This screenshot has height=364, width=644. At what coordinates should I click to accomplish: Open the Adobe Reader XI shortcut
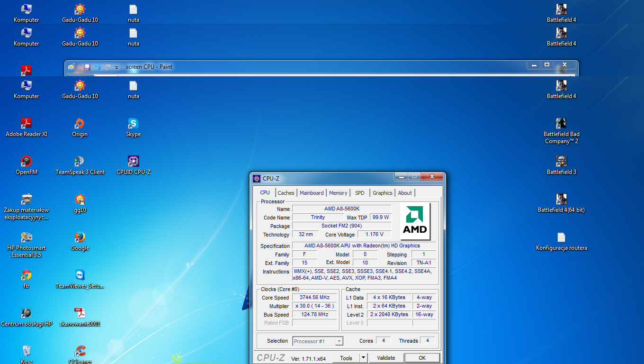27,124
